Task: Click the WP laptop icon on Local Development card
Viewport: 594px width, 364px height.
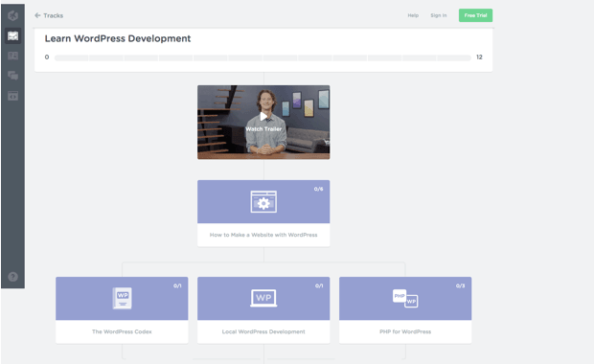Action: [x=263, y=298]
